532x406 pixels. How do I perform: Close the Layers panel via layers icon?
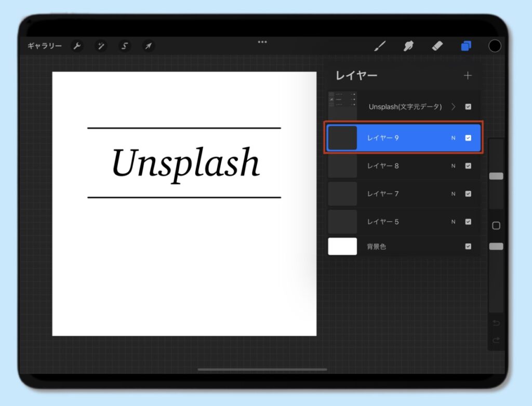(466, 46)
